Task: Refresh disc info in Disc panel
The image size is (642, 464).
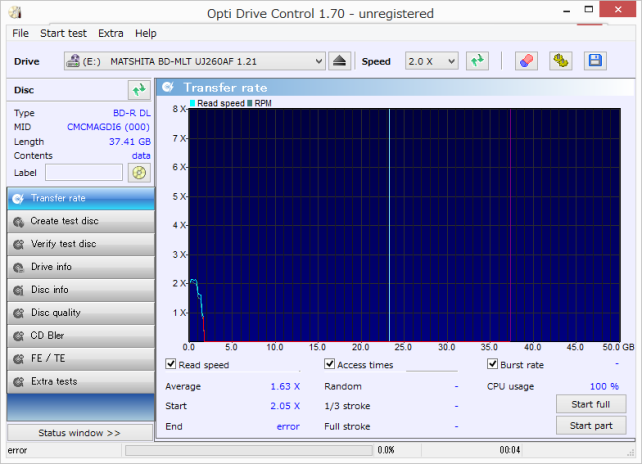Action: pyautogui.click(x=139, y=90)
